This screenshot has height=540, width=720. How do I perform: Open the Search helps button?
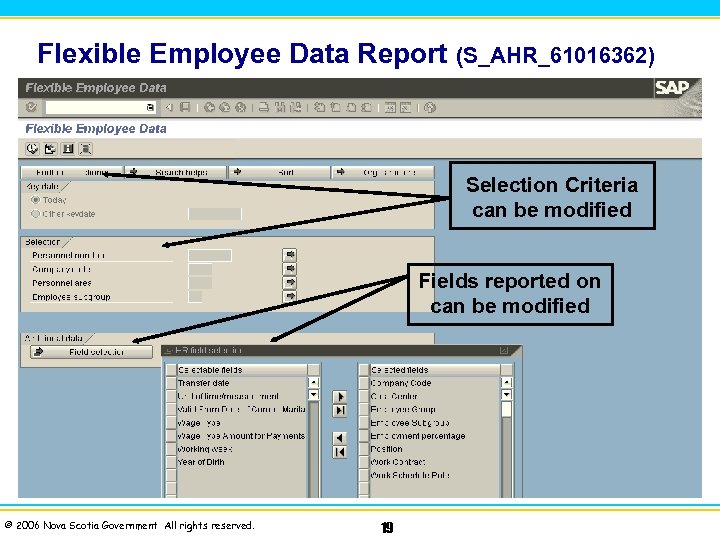[x=176, y=172]
